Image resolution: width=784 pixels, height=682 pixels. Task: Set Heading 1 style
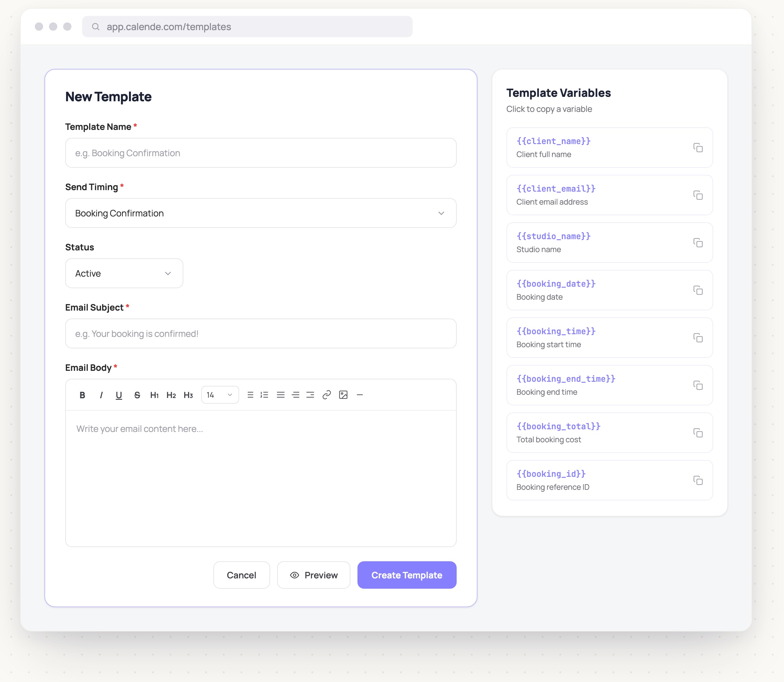[x=154, y=395]
